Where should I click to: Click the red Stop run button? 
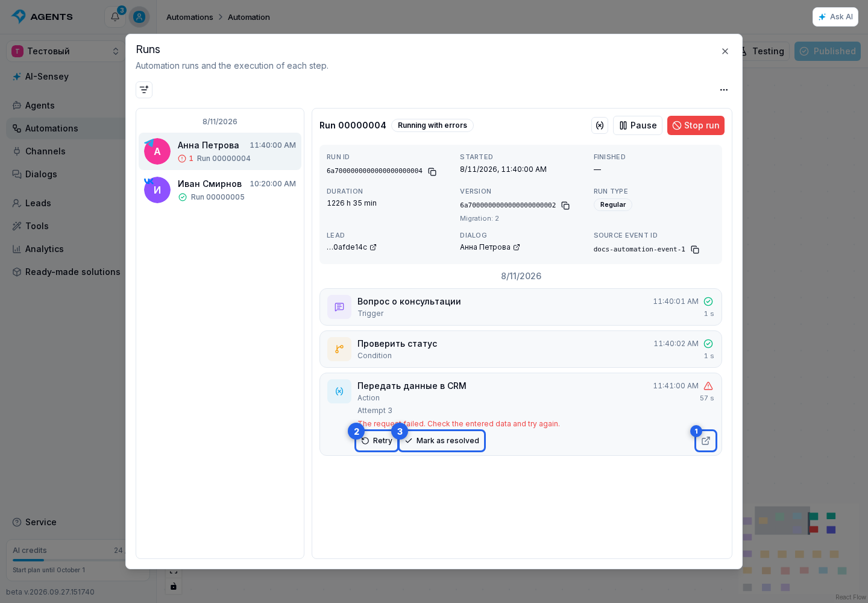point(696,125)
